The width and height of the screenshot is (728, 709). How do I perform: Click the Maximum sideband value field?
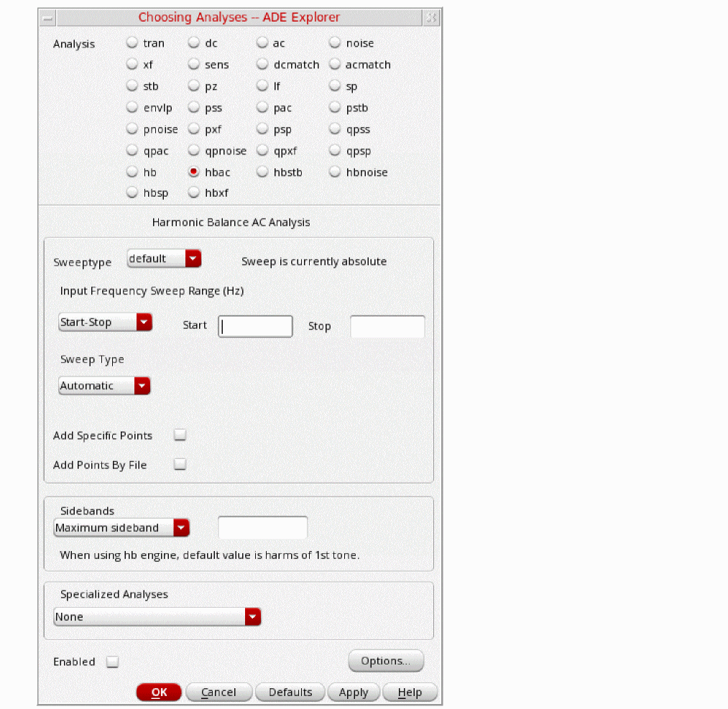coord(263,527)
